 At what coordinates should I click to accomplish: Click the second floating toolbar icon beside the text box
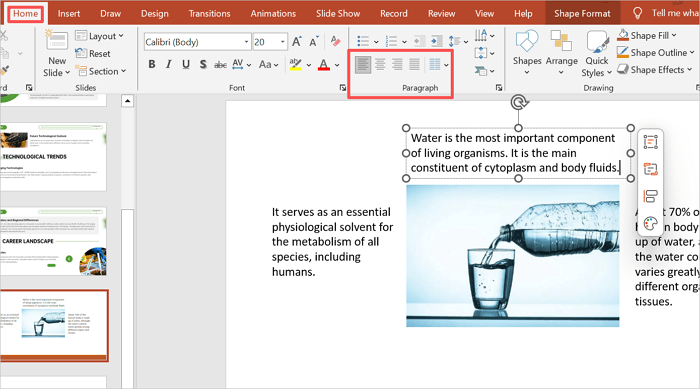(650, 169)
